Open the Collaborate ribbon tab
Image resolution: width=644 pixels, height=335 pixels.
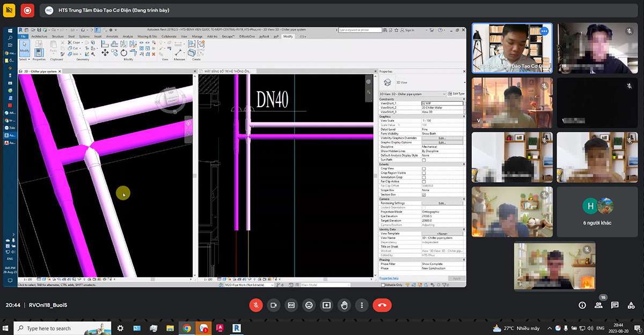click(169, 36)
